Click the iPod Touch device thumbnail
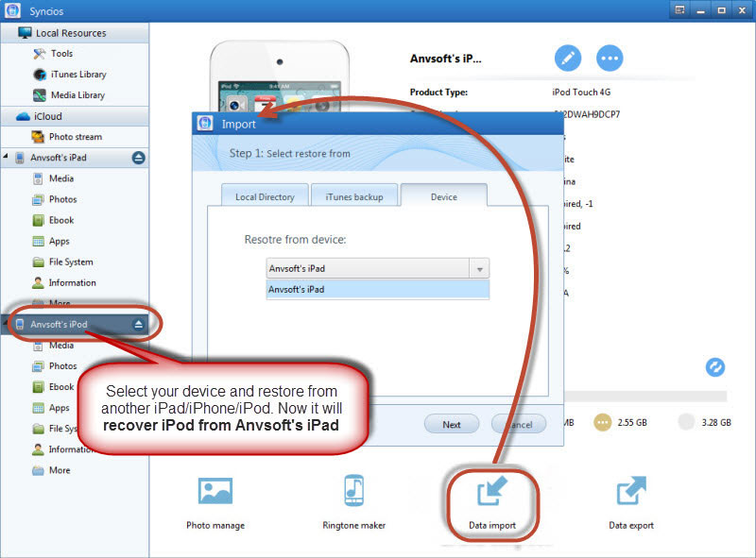This screenshot has width=756, height=558. click(279, 77)
